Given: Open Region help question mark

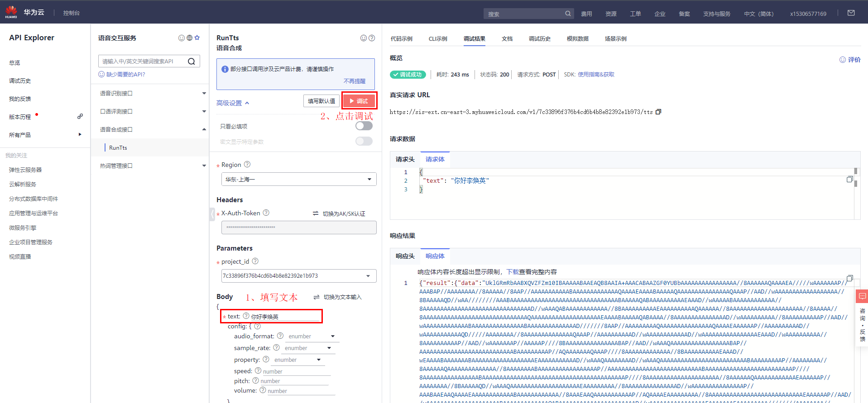Looking at the screenshot, I should (247, 165).
